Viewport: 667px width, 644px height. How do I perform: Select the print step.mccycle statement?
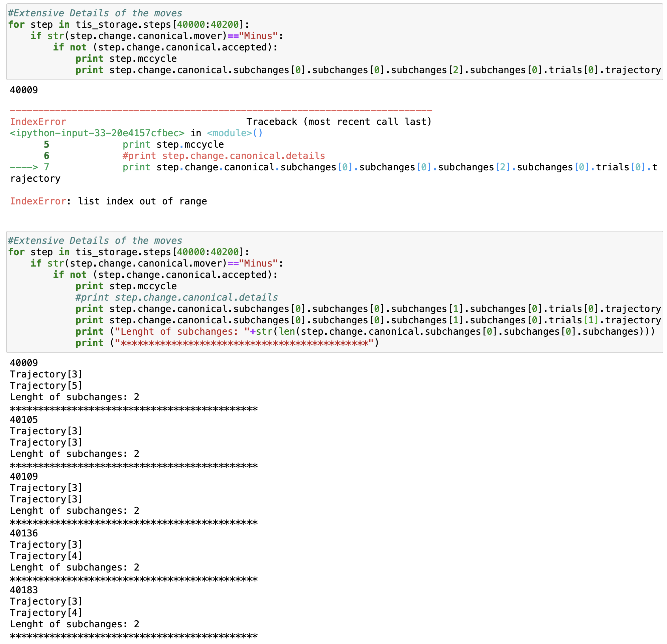click(126, 58)
